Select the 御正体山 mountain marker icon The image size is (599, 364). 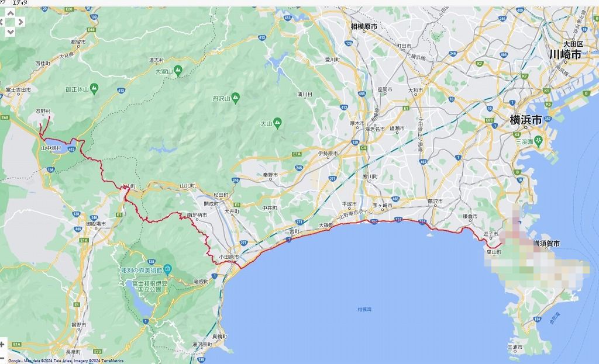pos(94,89)
